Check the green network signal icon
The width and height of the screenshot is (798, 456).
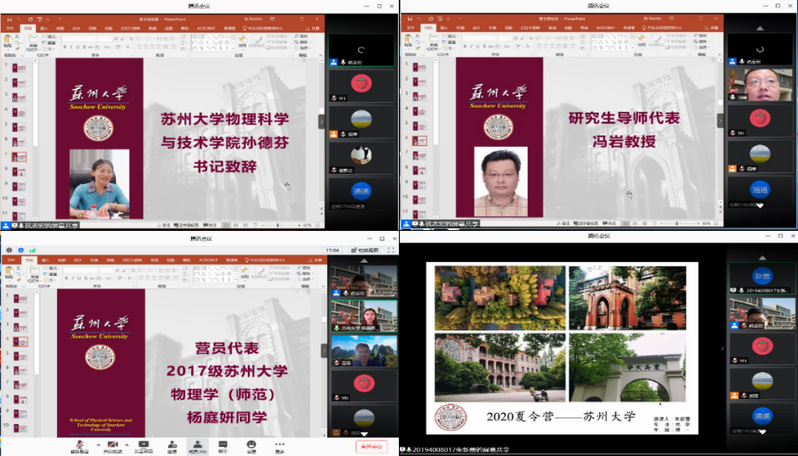pos(33,250)
